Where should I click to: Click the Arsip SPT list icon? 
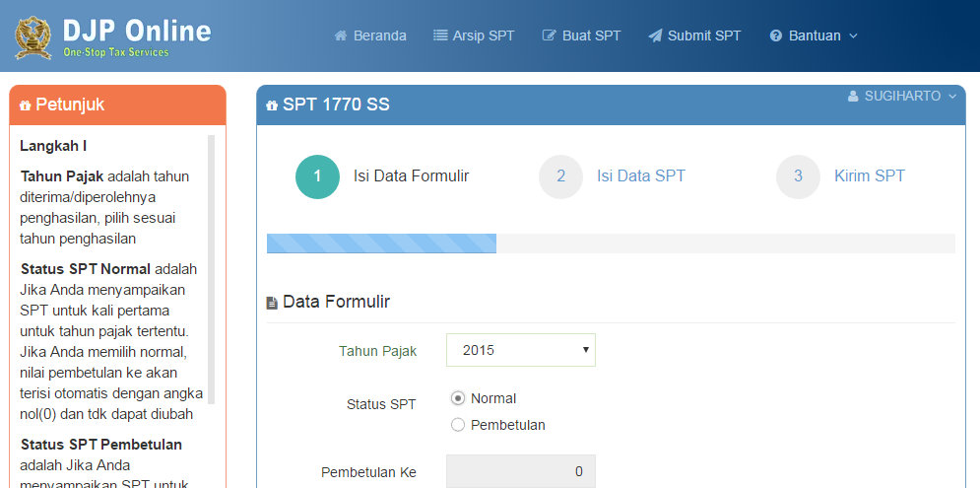pos(440,35)
